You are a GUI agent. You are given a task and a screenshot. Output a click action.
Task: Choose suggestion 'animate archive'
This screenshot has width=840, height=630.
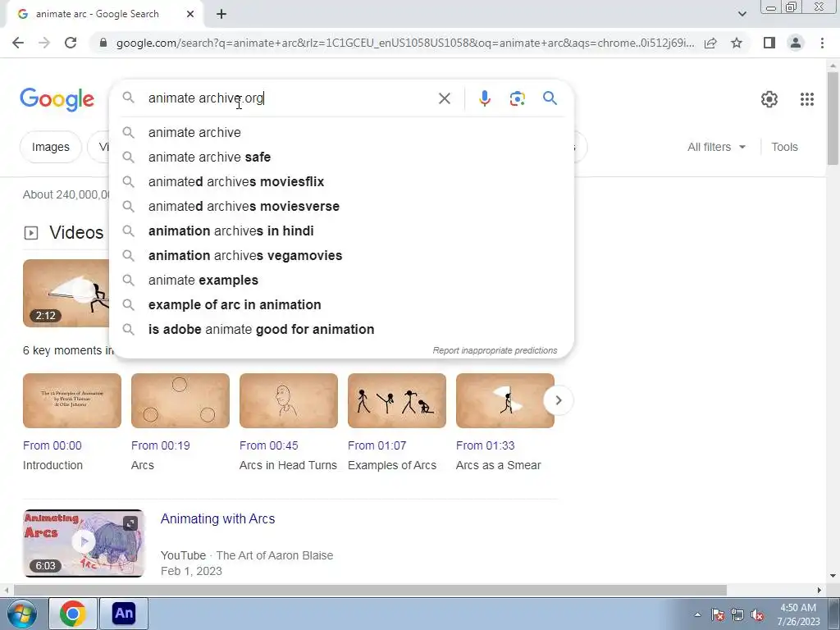[x=341, y=132]
